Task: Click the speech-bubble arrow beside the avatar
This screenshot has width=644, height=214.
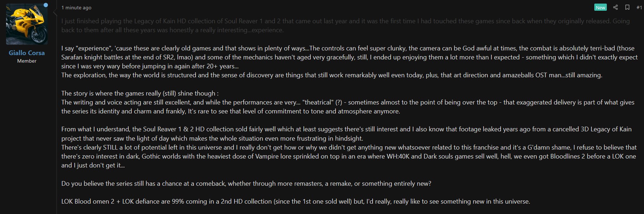Action: click(x=55, y=13)
